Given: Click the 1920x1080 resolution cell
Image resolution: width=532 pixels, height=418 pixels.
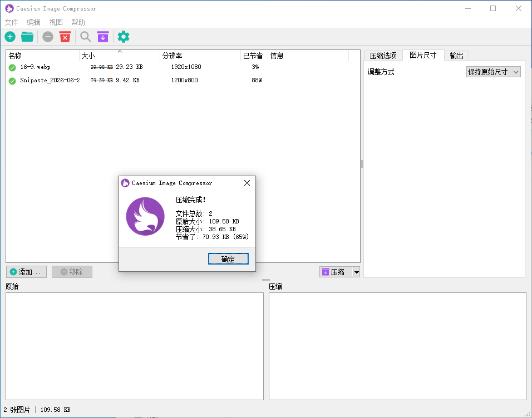Looking at the screenshot, I should [x=186, y=67].
